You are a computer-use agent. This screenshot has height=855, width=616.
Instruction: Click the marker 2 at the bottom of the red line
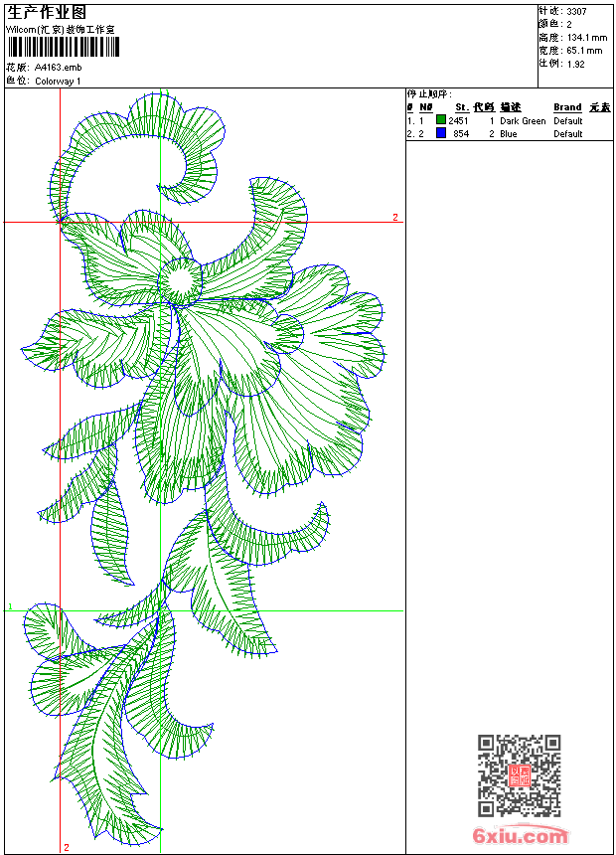click(x=67, y=847)
